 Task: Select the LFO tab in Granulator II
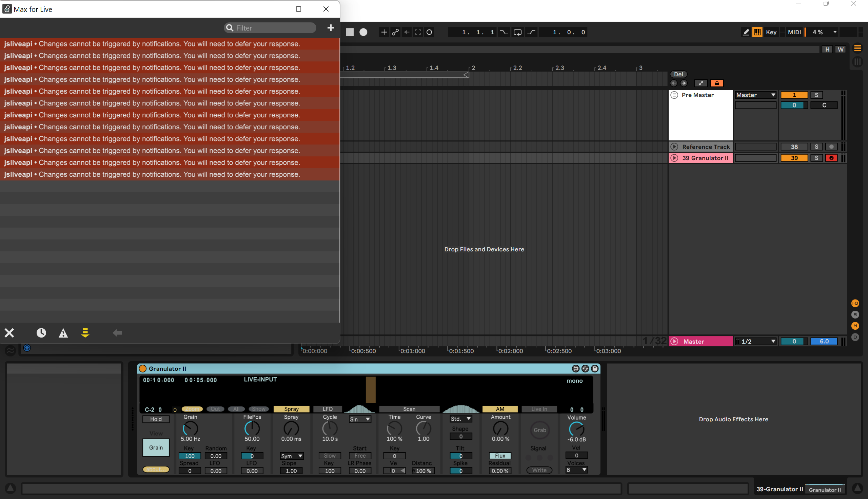coord(328,409)
